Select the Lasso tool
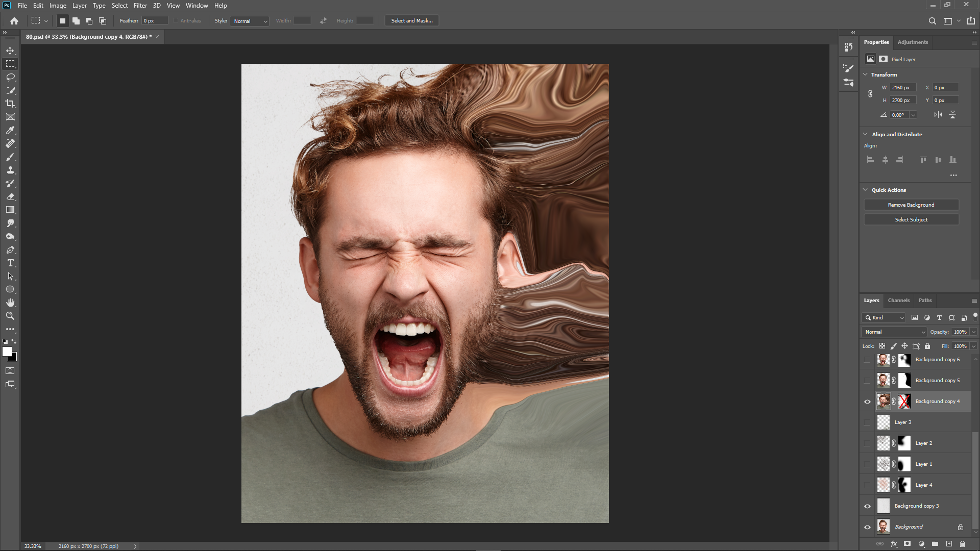Screen dimensions: 980x551 click(10, 77)
